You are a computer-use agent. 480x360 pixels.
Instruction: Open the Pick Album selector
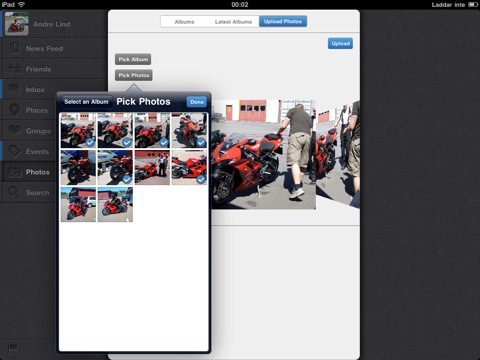click(x=133, y=59)
